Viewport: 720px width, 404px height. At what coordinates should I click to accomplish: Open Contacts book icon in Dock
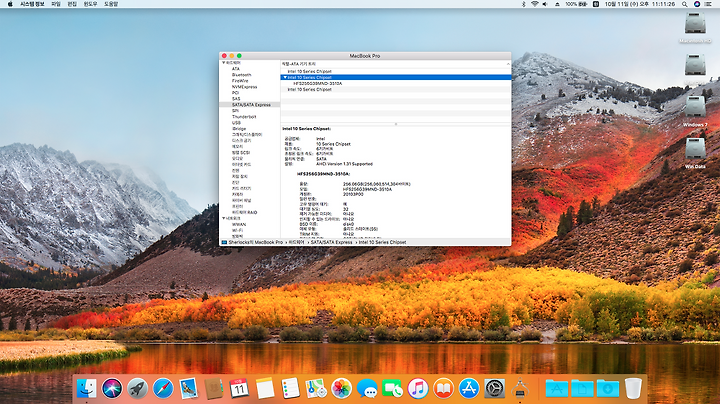[x=214, y=389]
